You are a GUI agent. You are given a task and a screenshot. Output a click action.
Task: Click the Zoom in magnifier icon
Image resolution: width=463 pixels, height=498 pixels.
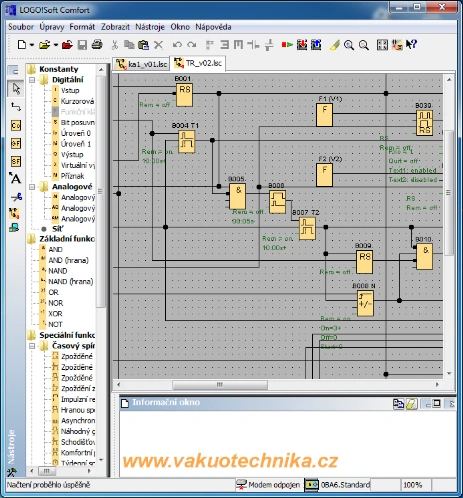(x=349, y=45)
